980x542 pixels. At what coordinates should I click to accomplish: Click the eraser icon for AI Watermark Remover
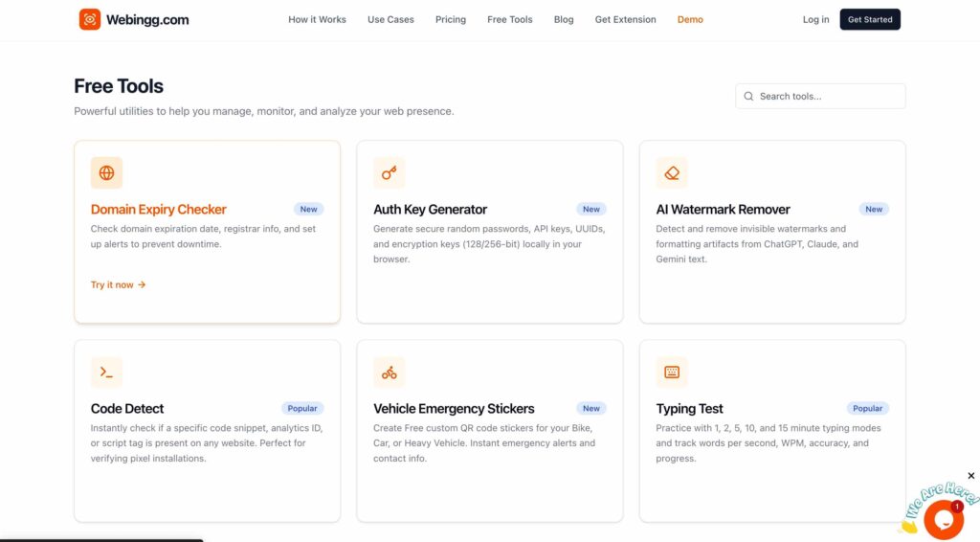tap(672, 173)
